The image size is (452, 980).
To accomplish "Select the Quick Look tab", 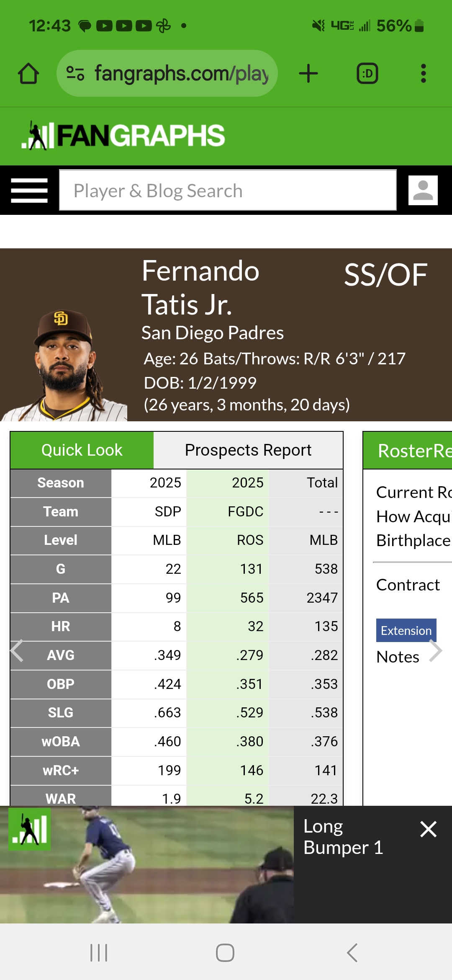I will (82, 450).
